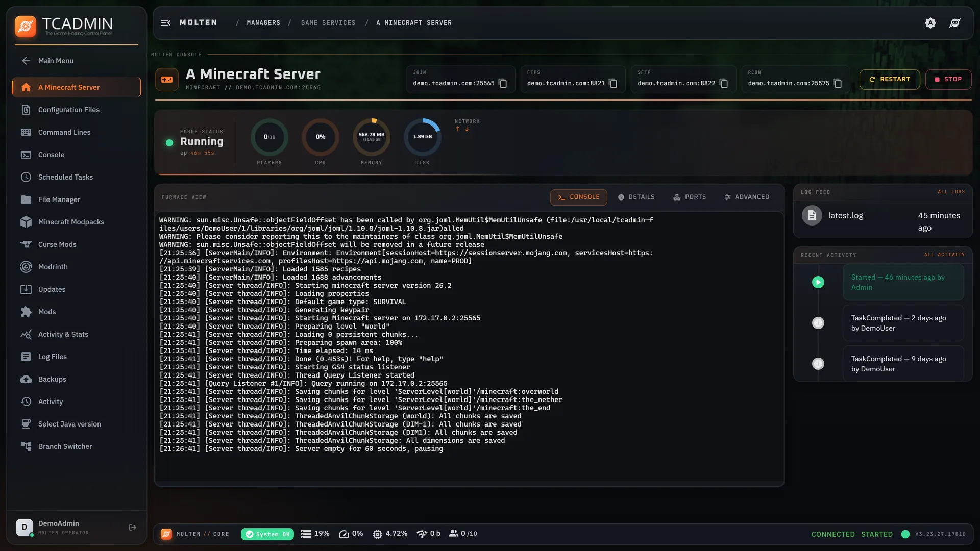Image resolution: width=980 pixels, height=551 pixels.
Task: Select the Console tab in Furnace View
Action: tap(579, 197)
